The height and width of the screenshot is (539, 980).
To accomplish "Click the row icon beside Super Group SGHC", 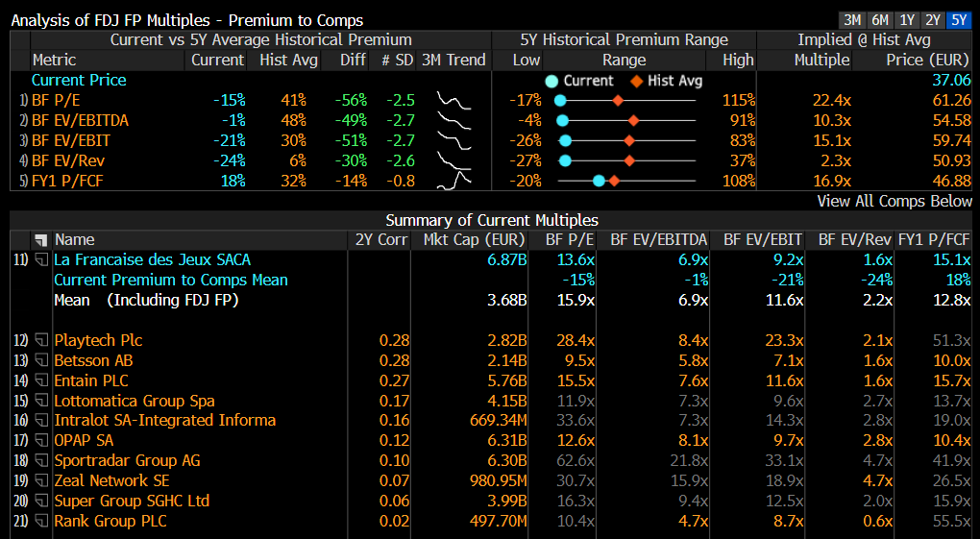I will click(41, 501).
